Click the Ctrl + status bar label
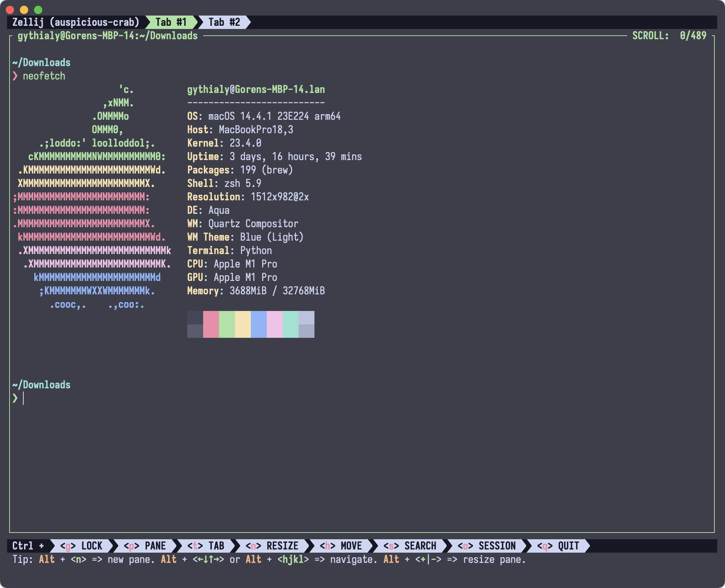725x588 pixels. pyautogui.click(x=28, y=546)
